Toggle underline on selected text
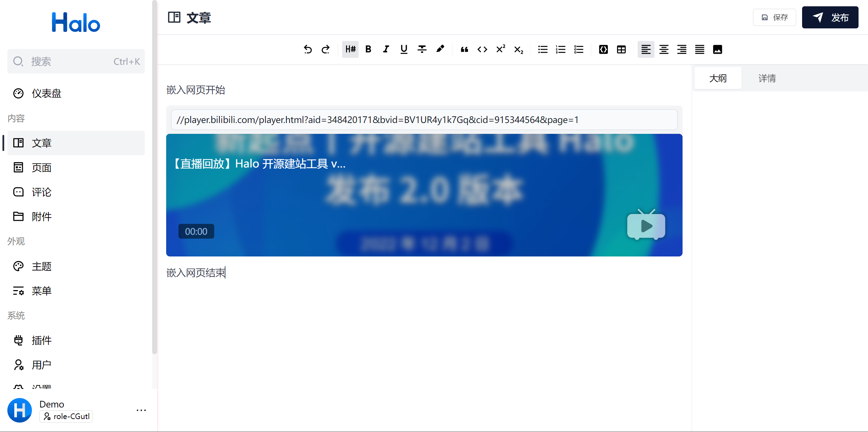868x432 pixels. click(404, 49)
